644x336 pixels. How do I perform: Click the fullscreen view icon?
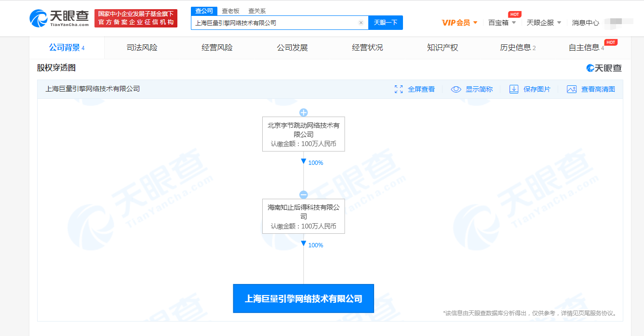[399, 89]
